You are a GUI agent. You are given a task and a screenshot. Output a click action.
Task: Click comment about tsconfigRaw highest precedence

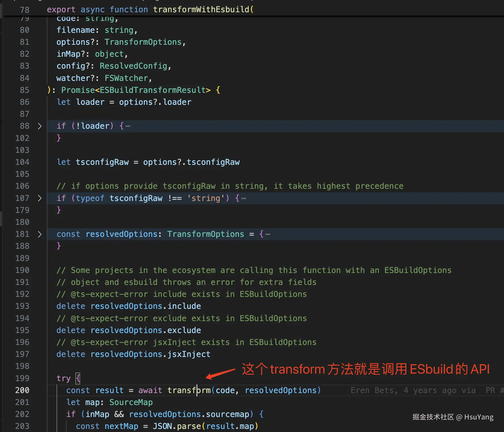click(x=230, y=186)
